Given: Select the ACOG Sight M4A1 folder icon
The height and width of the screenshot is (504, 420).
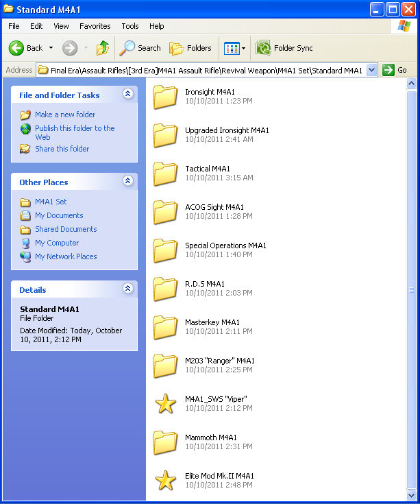Looking at the screenshot, I should pyautogui.click(x=165, y=212).
